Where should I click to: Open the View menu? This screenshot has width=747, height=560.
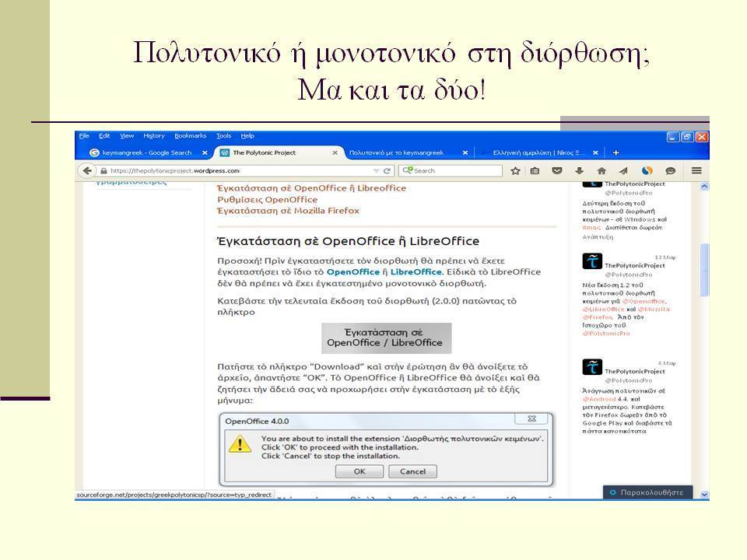pos(127,135)
